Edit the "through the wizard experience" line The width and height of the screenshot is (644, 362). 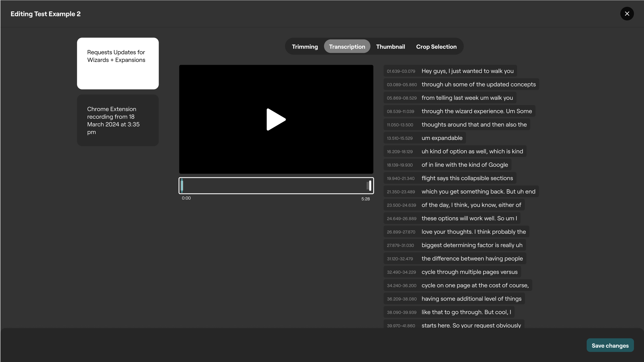pyautogui.click(x=476, y=111)
